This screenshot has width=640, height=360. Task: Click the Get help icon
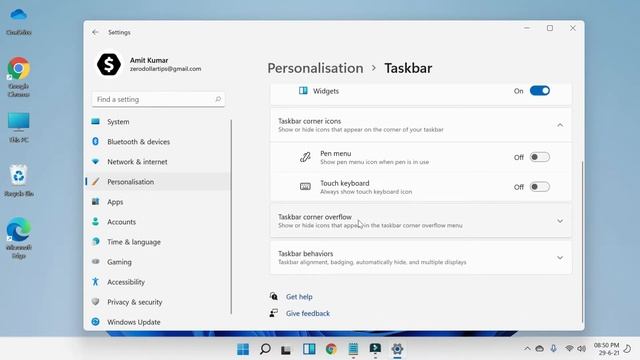pos(273,296)
